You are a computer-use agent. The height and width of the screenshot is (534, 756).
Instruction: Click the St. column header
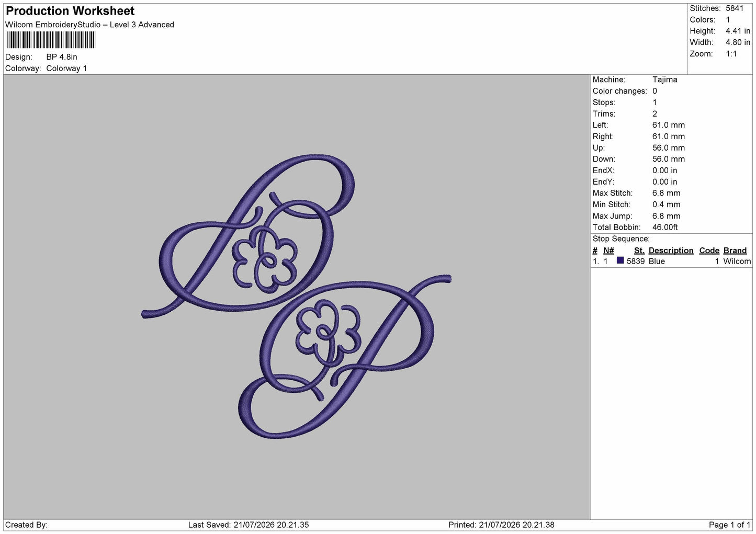click(x=639, y=251)
